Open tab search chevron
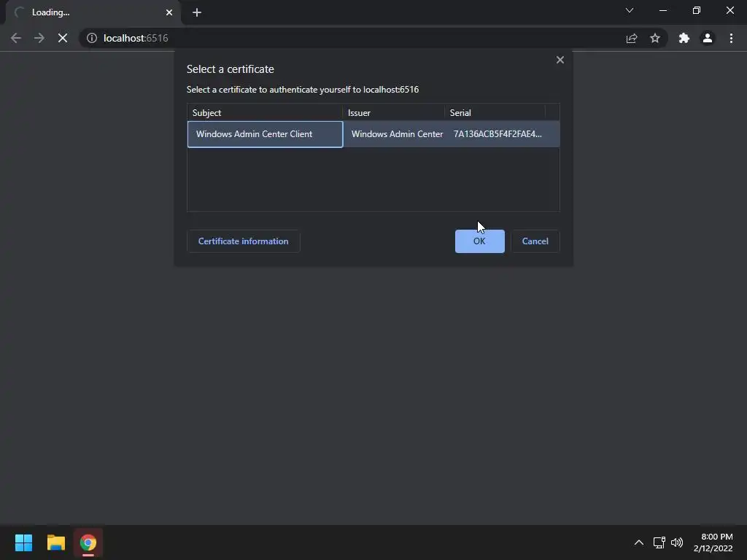This screenshot has width=747, height=560. (630, 10)
